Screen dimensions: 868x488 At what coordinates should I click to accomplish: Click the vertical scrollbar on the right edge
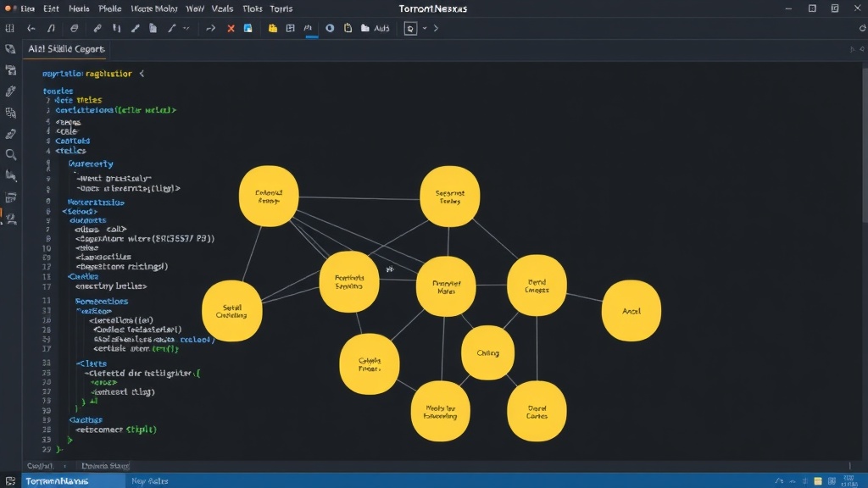[865, 144]
